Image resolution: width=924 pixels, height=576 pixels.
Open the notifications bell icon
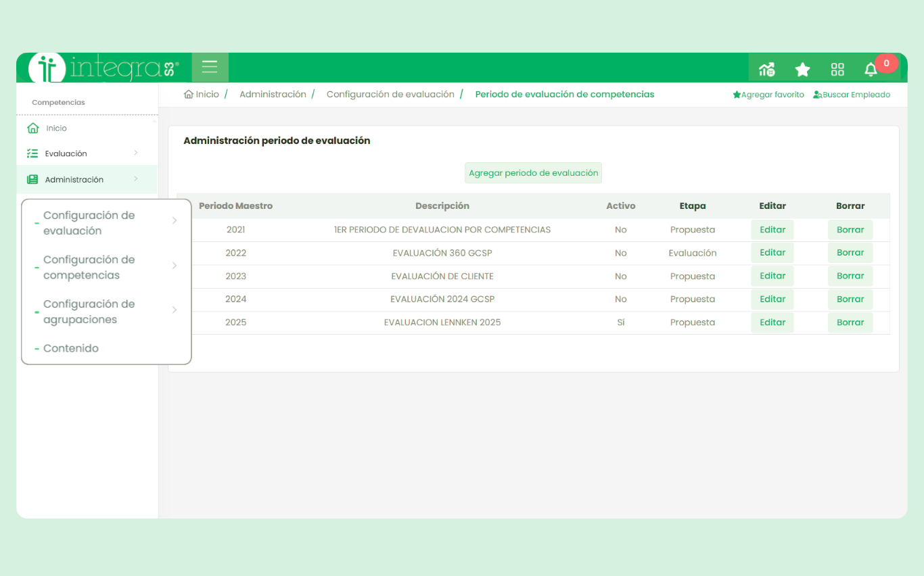click(x=871, y=69)
